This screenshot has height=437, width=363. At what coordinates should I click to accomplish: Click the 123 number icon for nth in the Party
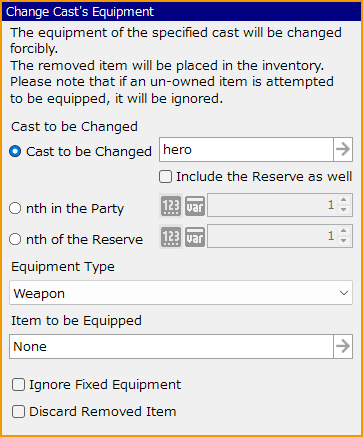click(x=171, y=205)
